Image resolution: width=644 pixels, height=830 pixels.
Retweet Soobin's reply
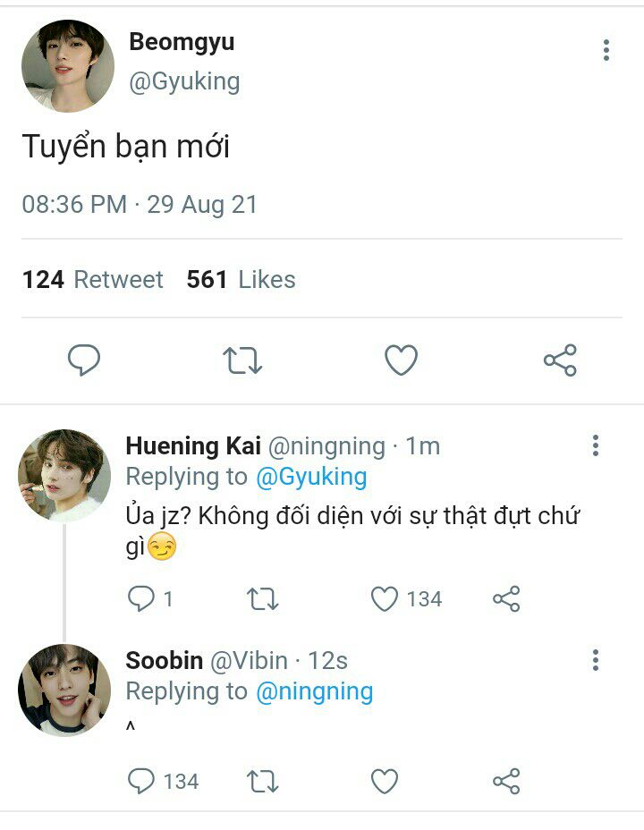[x=263, y=781]
